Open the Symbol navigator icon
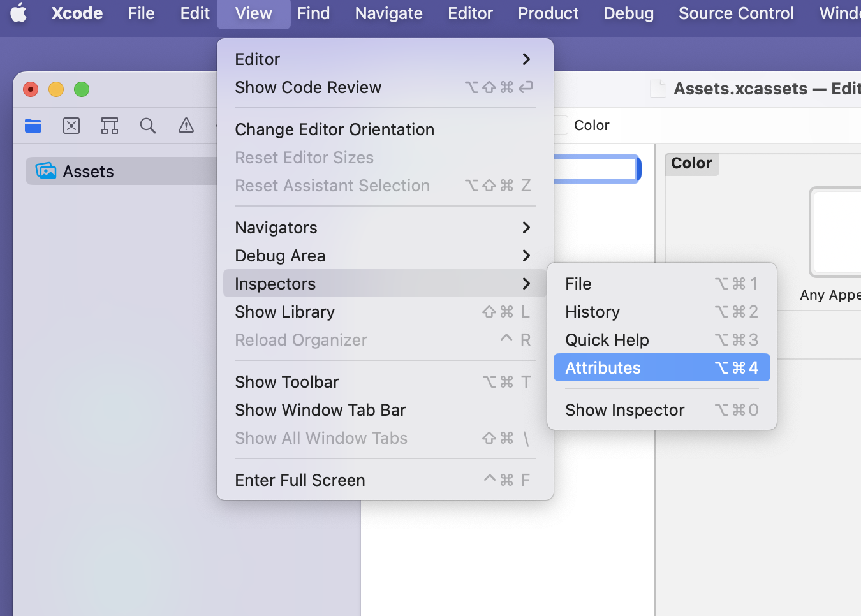 110,126
